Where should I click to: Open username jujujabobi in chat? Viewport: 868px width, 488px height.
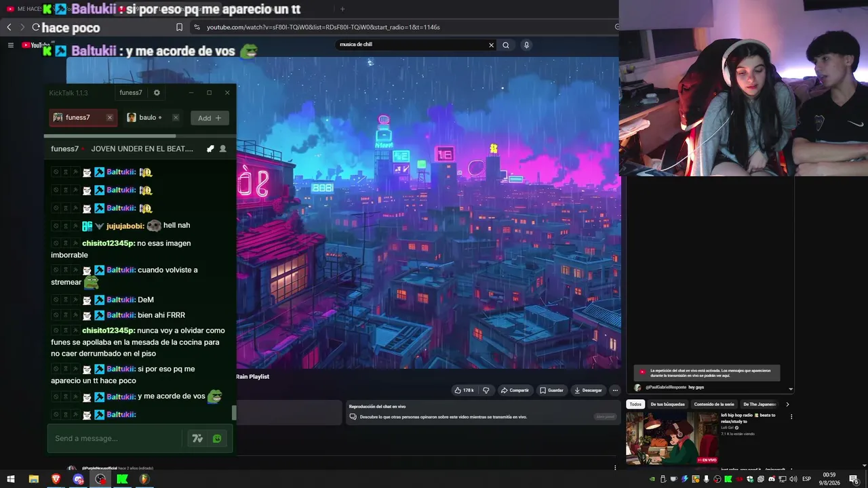pyautogui.click(x=124, y=226)
